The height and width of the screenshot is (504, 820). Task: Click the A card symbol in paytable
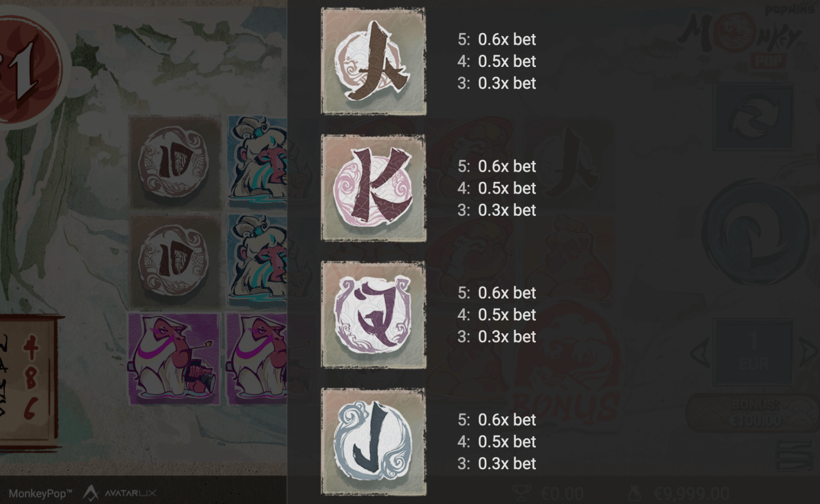click(373, 61)
